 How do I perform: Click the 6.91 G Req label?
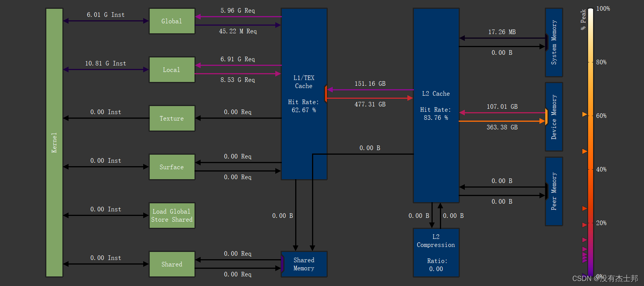coord(238,59)
